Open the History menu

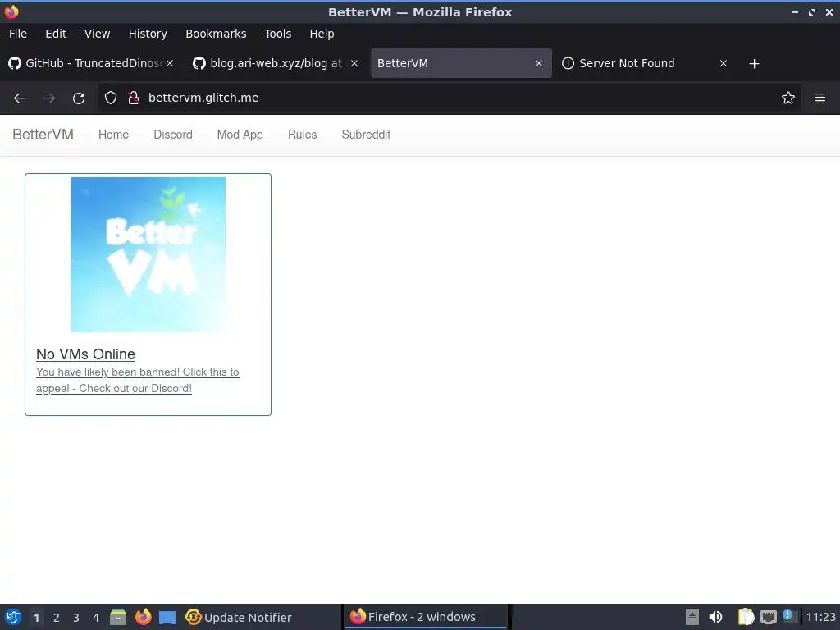(x=148, y=34)
